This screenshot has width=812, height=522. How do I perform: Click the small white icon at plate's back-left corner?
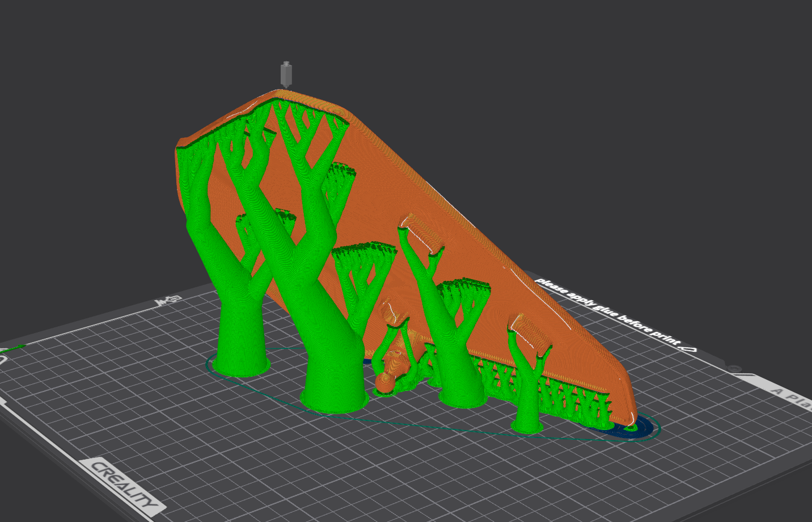pos(168,301)
